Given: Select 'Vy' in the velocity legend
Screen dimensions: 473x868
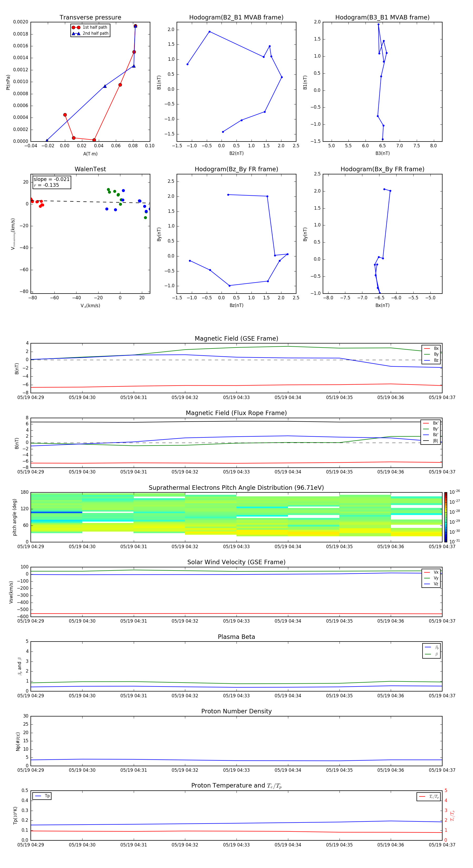Looking at the screenshot, I should coord(431,578).
